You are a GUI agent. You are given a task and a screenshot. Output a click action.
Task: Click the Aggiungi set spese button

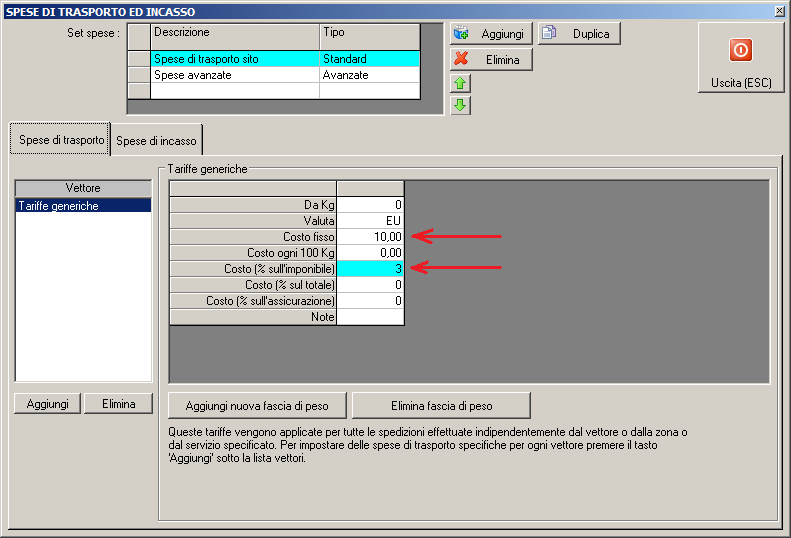[x=491, y=34]
